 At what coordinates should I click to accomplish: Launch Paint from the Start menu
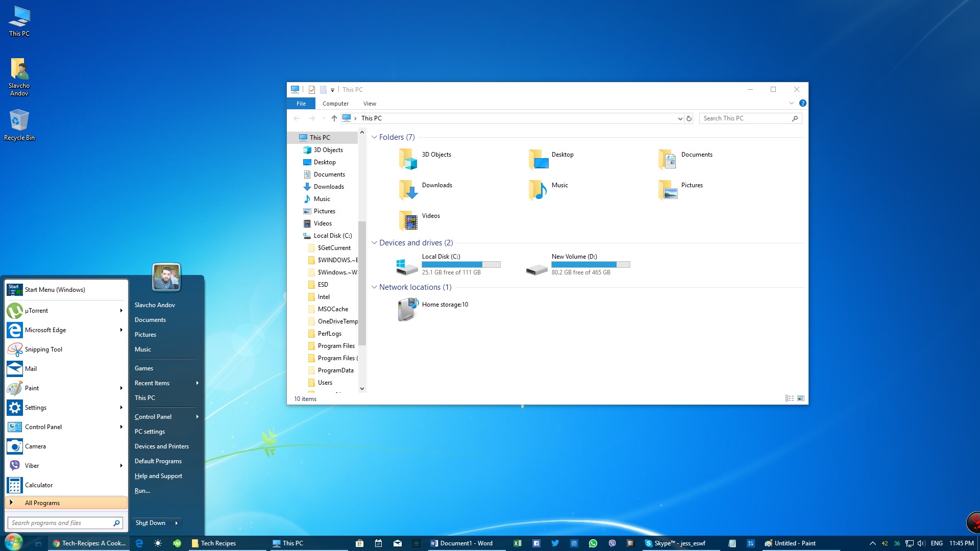(31, 388)
